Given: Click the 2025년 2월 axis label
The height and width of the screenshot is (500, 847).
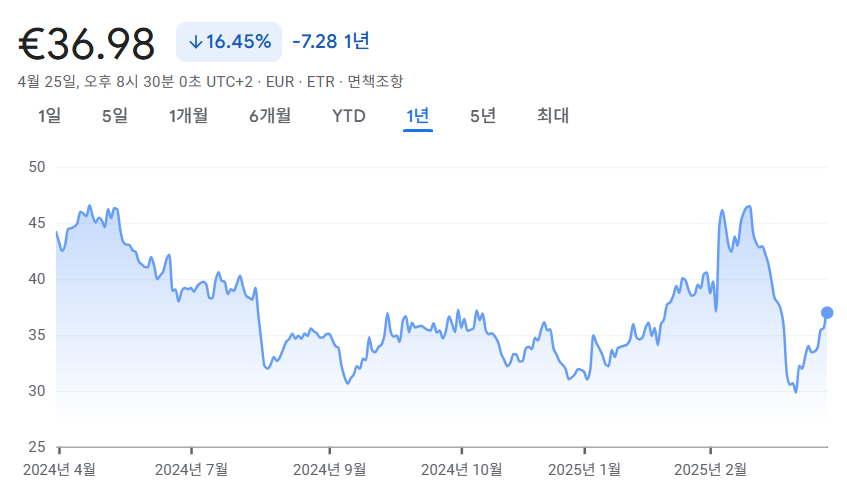Looking at the screenshot, I should point(710,469).
